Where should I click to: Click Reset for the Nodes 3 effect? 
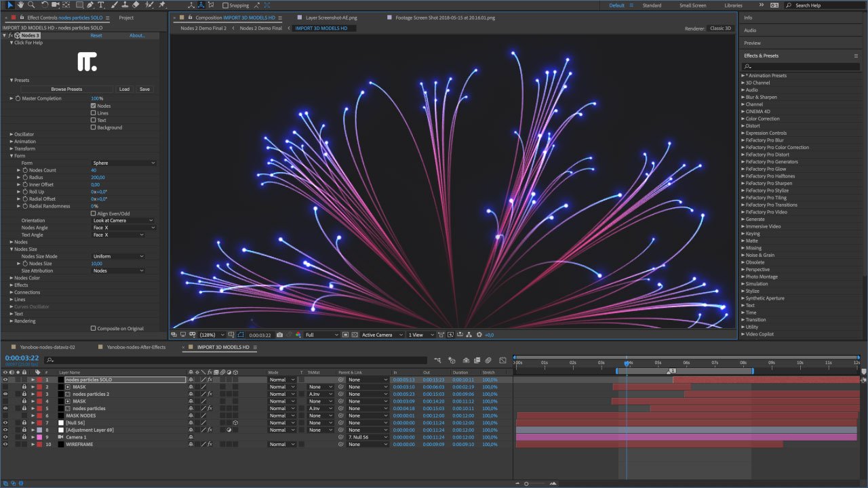96,35
